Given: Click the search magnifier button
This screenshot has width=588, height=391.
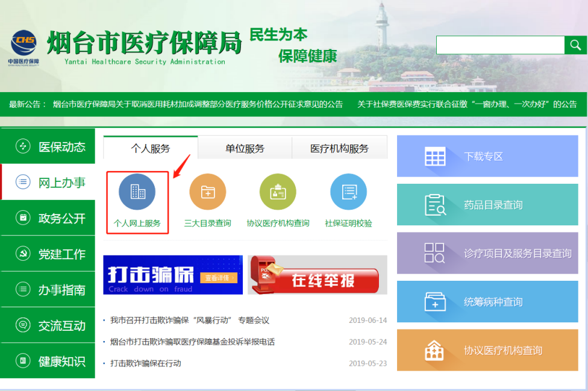Looking at the screenshot, I should click(575, 45).
